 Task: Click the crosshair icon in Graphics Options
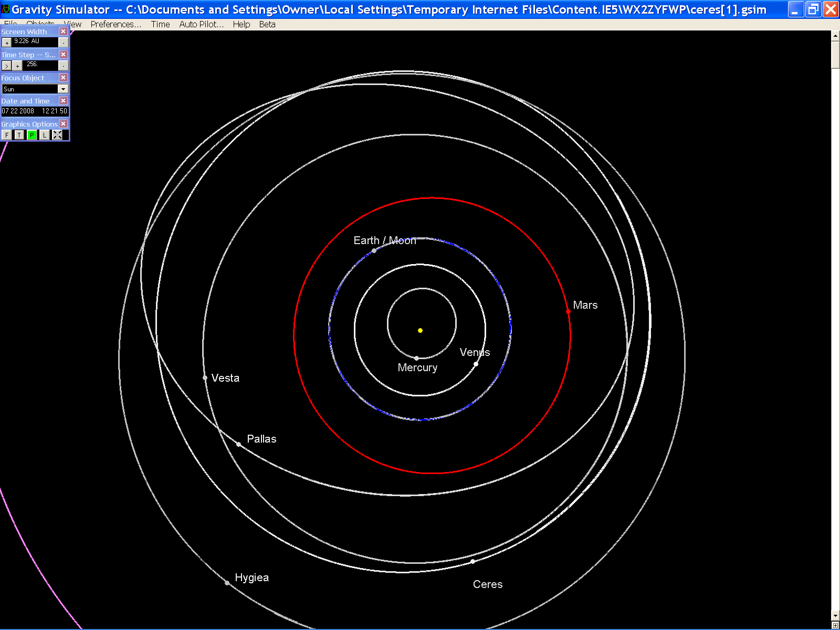[57, 134]
